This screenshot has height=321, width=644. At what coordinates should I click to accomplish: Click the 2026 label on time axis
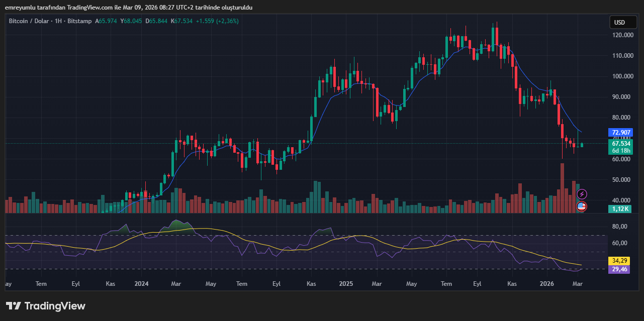coord(547,284)
